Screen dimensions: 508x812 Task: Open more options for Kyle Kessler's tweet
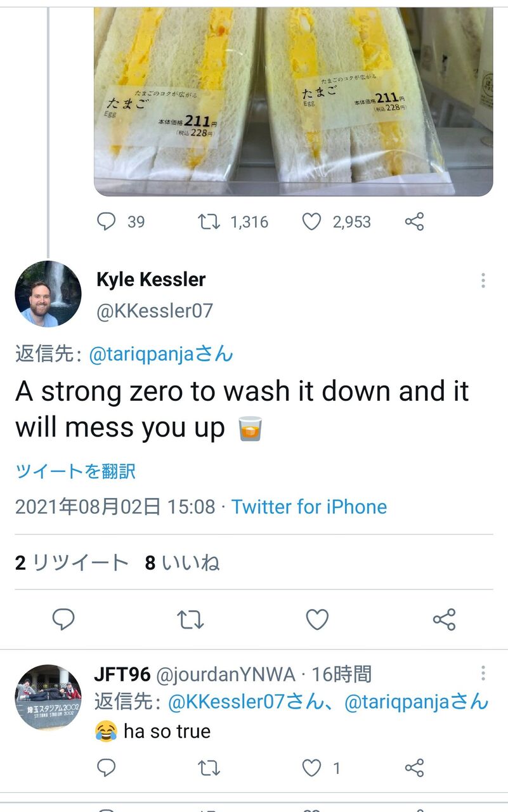[483, 280]
